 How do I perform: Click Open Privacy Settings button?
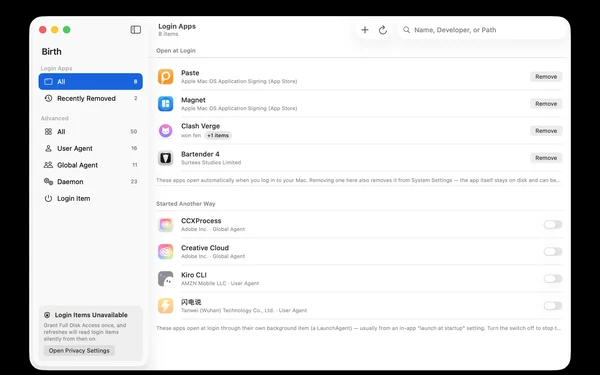coord(79,351)
